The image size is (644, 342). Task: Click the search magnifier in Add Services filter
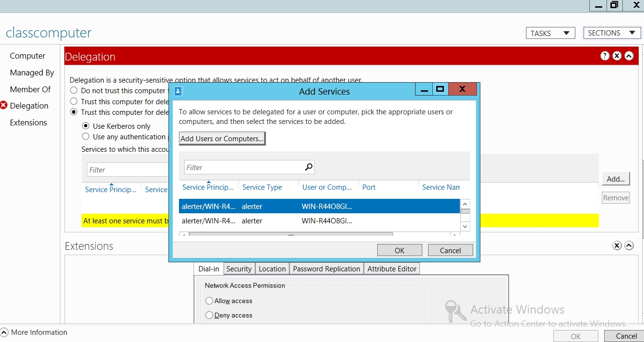tap(309, 167)
